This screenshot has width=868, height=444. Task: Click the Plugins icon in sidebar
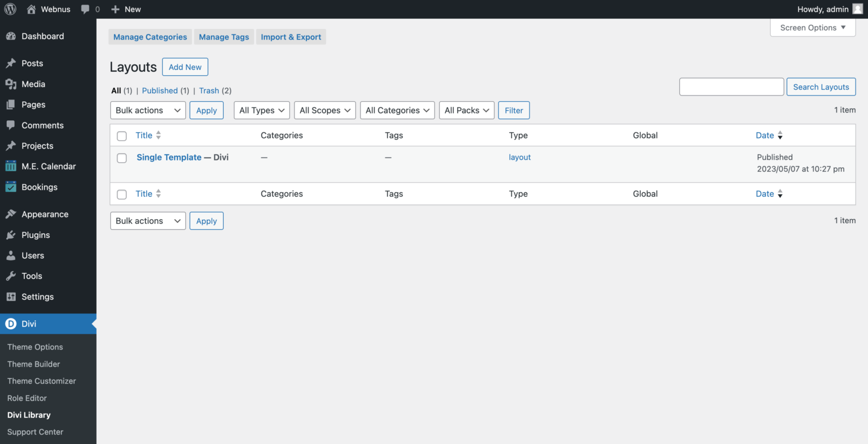(12, 235)
